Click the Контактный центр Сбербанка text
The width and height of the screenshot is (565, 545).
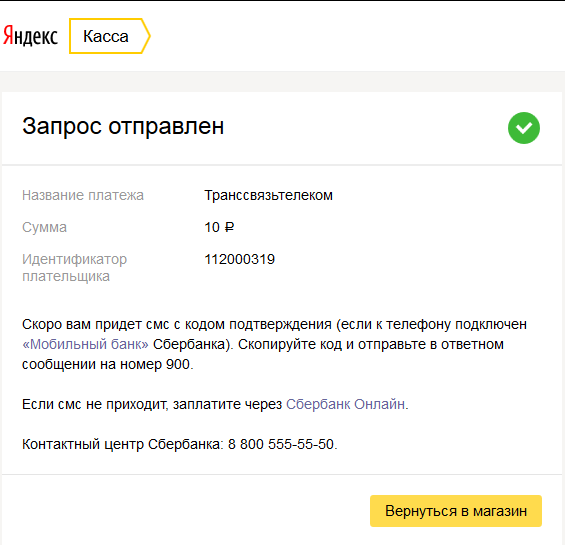[123, 444]
